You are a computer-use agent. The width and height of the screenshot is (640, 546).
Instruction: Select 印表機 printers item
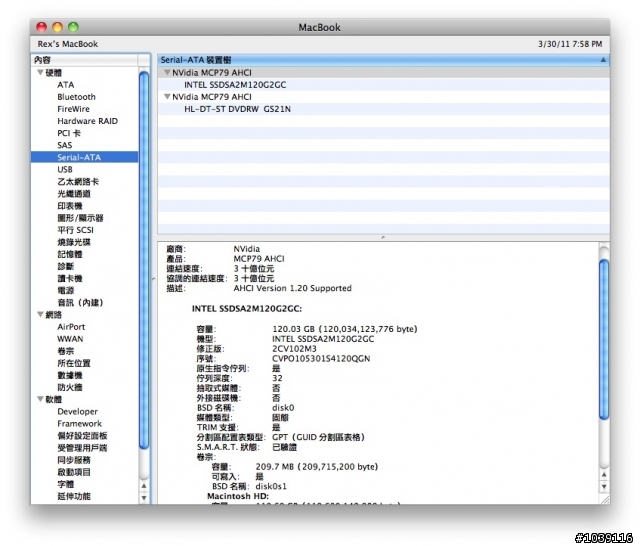point(70,206)
